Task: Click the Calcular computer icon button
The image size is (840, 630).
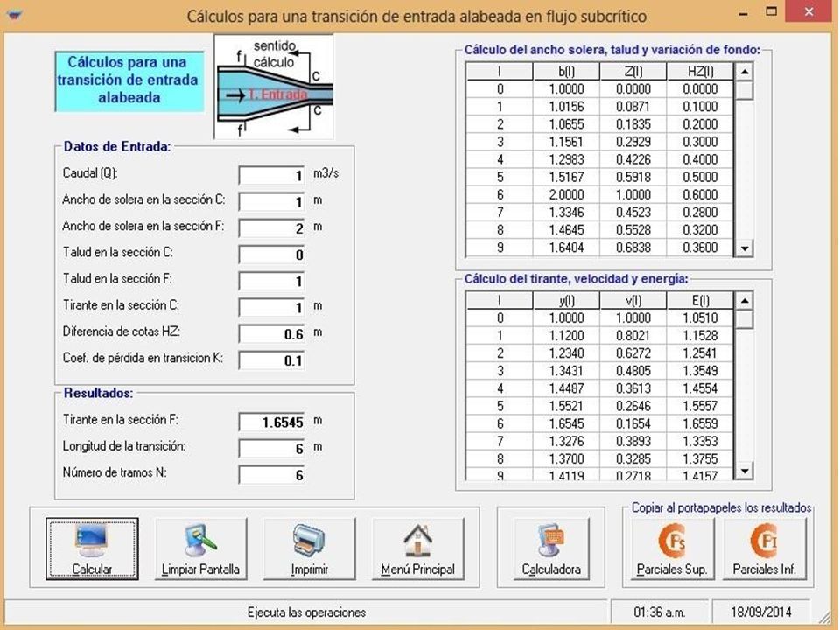Action: tap(92, 549)
